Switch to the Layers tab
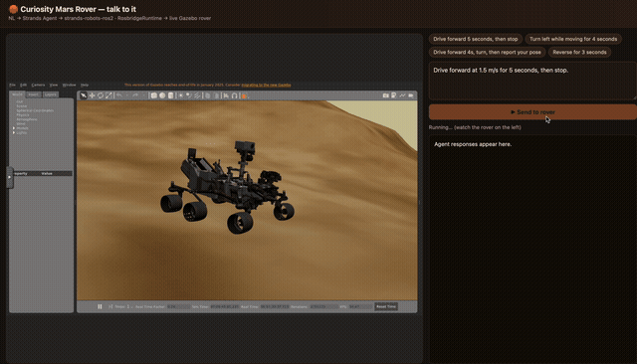The width and height of the screenshot is (637, 364). tap(51, 94)
